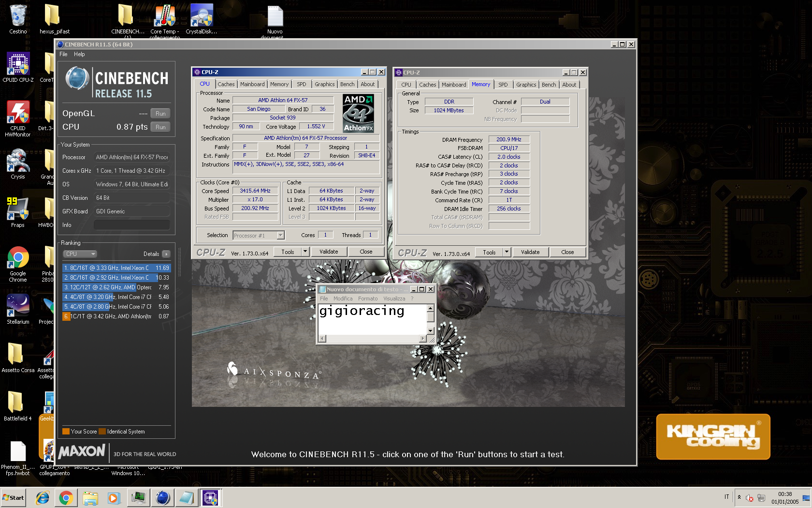Run the CPU test in Cinebench

pyautogui.click(x=160, y=127)
